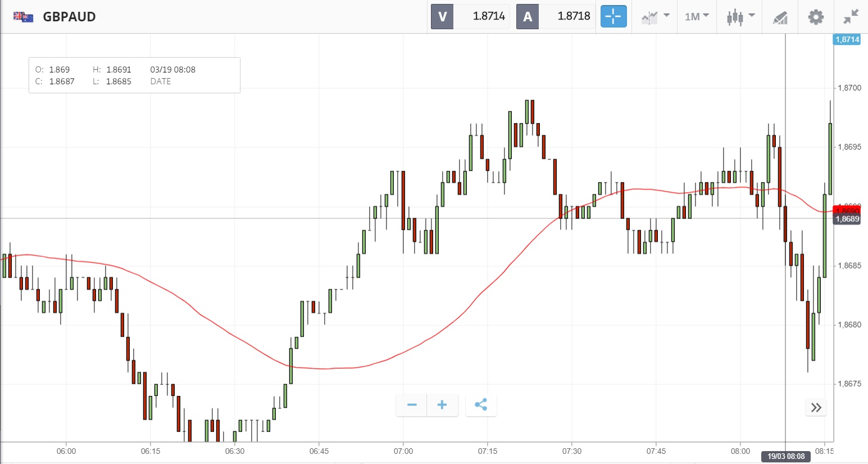Zoom in the chart with plus button

442,405
